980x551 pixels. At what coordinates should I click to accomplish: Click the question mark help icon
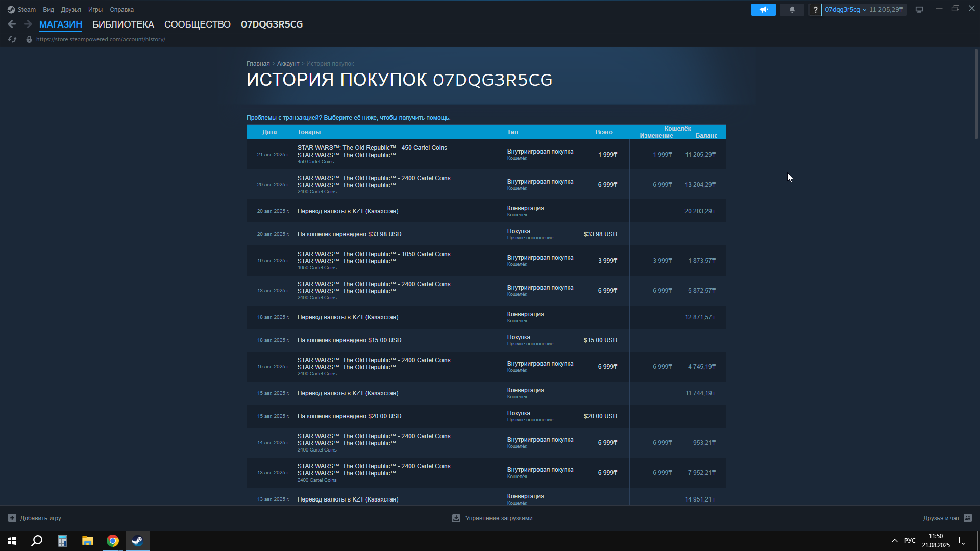(815, 10)
